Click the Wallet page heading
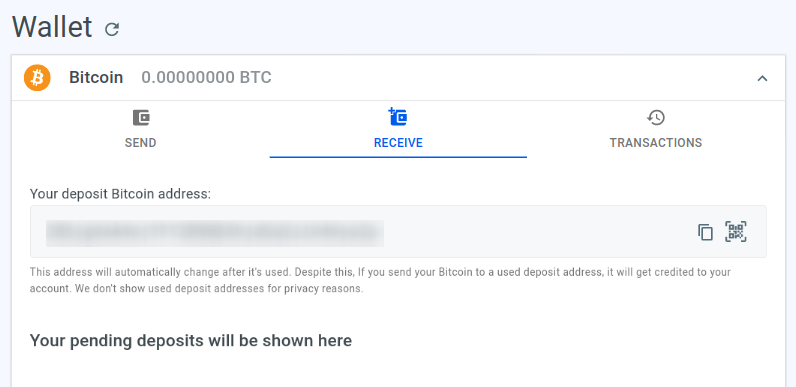 [52, 26]
